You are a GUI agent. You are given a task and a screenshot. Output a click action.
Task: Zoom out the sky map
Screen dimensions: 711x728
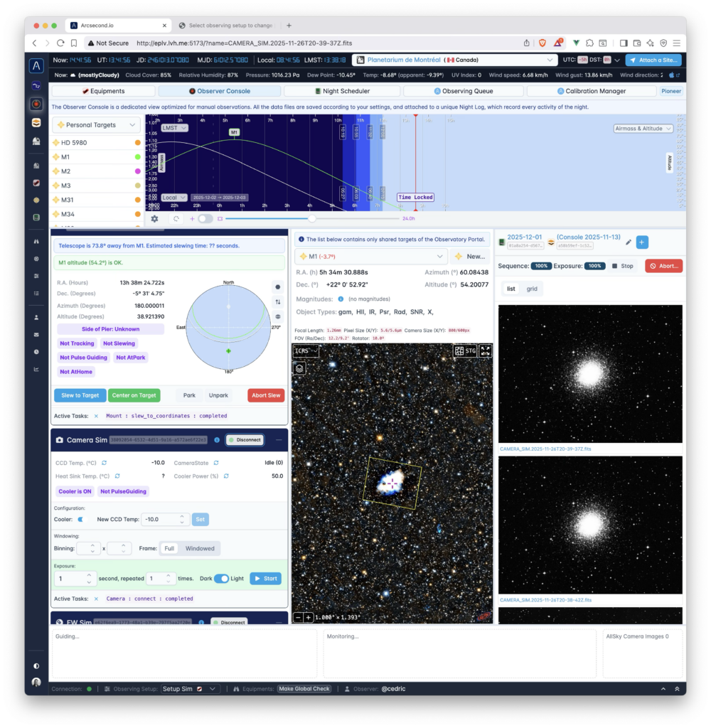coord(299,618)
